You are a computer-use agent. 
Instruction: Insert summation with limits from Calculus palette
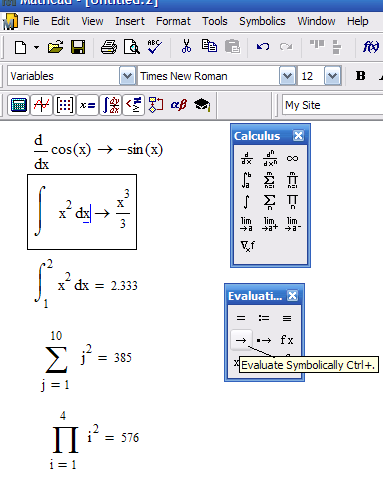tap(269, 180)
